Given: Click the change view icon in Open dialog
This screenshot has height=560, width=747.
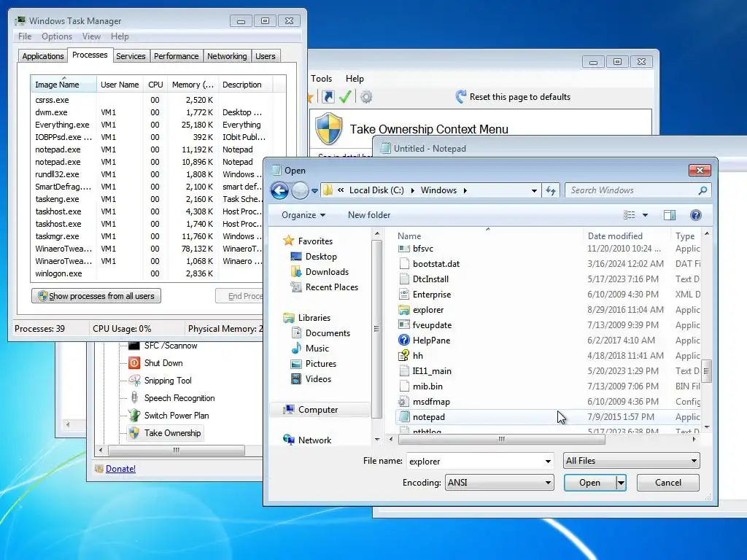Looking at the screenshot, I should (x=630, y=215).
